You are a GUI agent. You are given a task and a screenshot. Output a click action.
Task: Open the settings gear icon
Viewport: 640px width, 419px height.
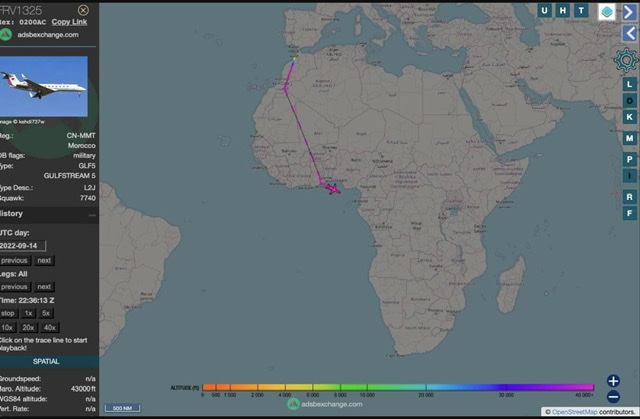point(630,56)
